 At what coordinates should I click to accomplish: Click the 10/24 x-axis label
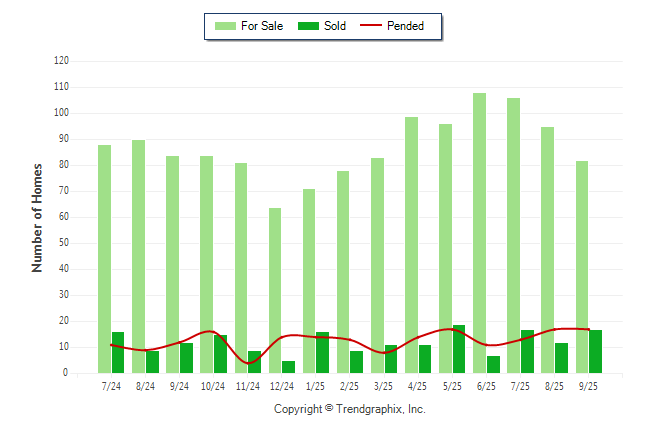[213, 385]
